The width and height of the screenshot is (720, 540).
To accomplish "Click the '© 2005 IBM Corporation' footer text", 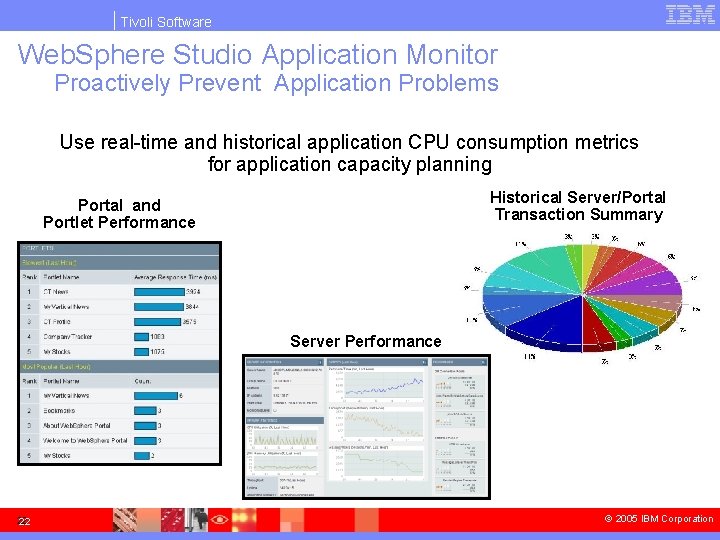I will pos(658,519).
